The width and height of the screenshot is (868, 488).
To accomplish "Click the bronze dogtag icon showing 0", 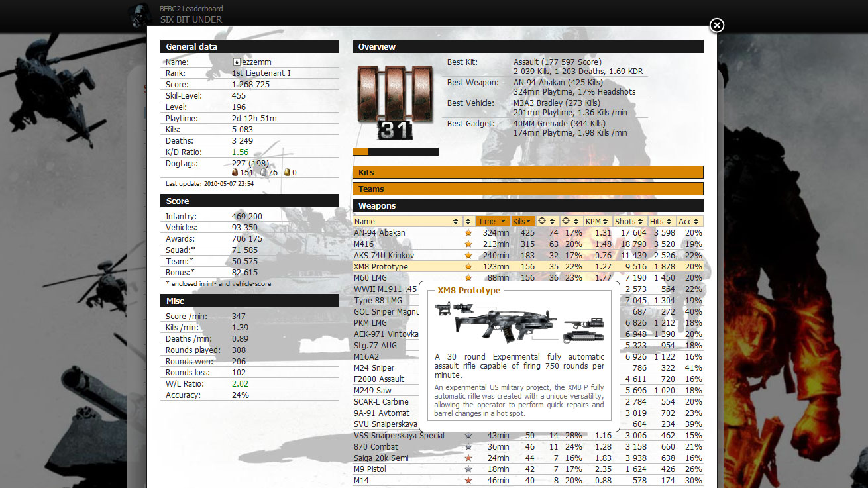I will pyautogui.click(x=287, y=173).
